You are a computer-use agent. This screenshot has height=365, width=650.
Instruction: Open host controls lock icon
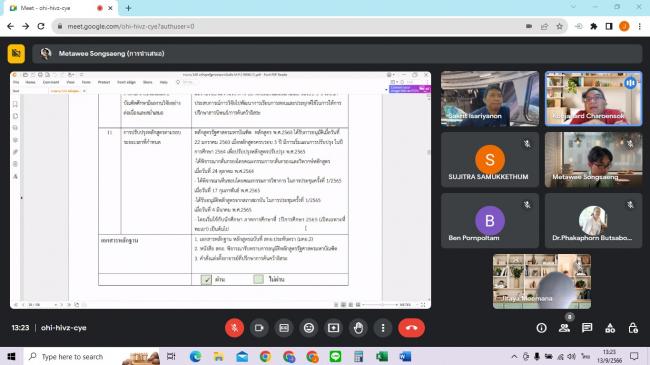click(x=633, y=328)
